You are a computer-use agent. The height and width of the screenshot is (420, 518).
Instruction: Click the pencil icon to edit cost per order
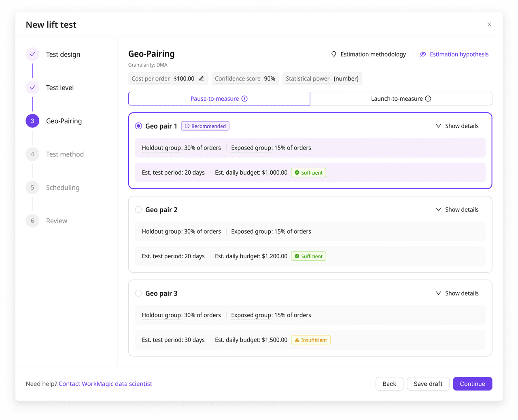[201, 78]
